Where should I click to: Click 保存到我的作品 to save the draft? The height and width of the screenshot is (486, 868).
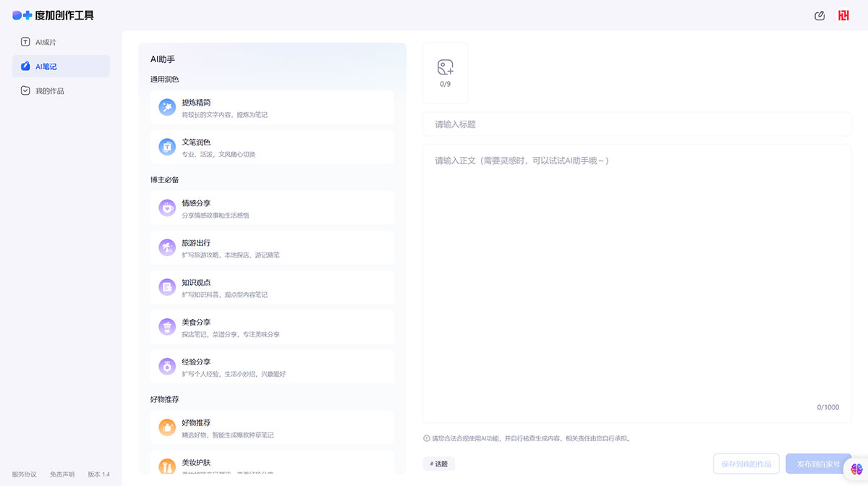(x=746, y=464)
